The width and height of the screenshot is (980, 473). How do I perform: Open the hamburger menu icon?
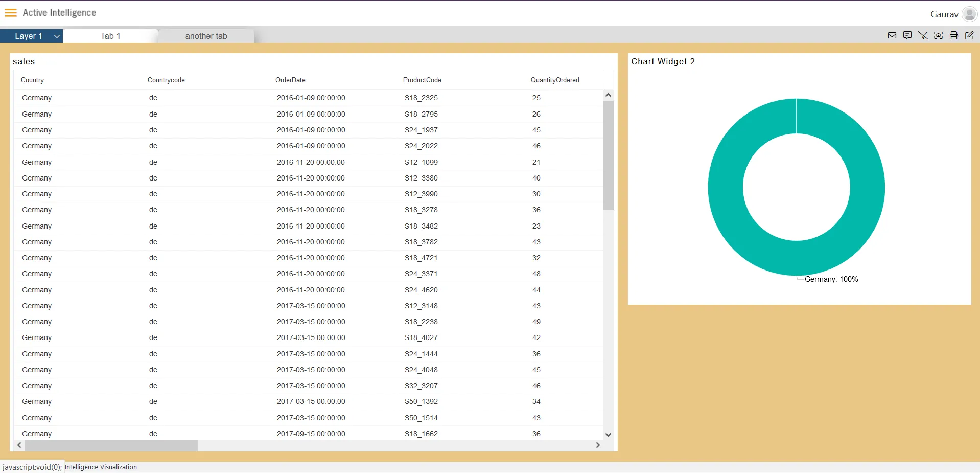click(x=11, y=13)
